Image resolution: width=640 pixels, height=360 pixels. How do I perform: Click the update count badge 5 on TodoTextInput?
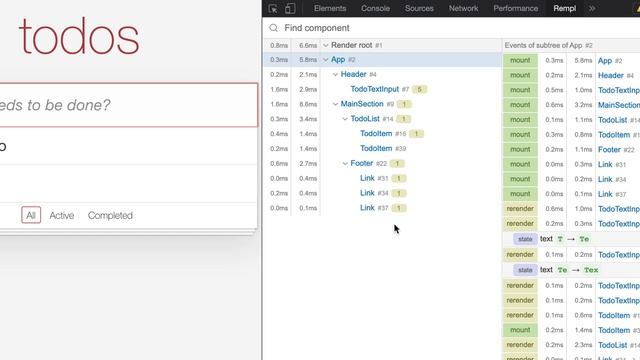(x=419, y=89)
